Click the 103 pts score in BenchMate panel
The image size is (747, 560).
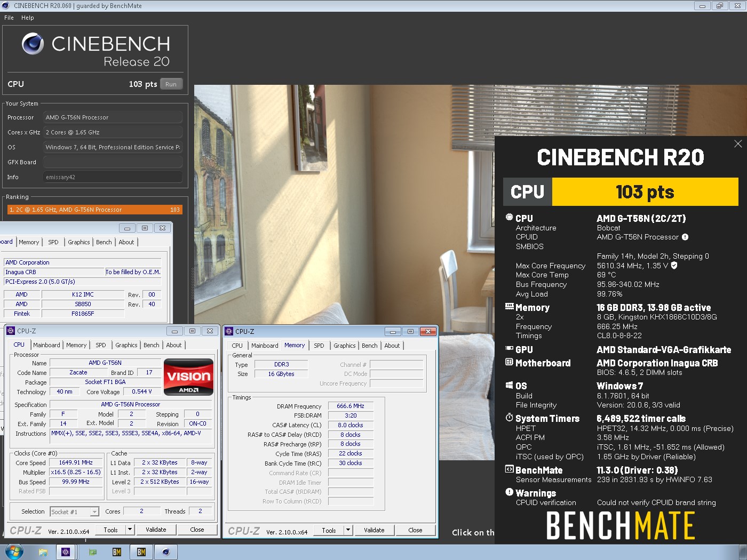pyautogui.click(x=645, y=191)
